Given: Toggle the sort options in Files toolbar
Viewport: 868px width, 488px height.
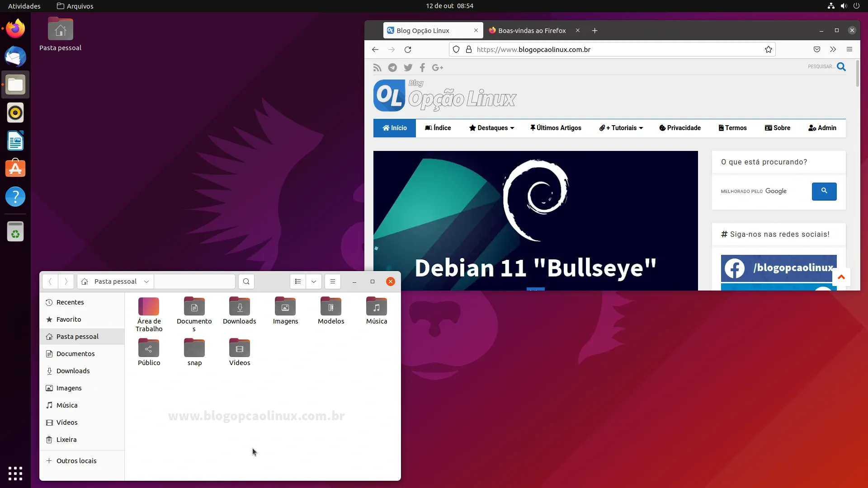Looking at the screenshot, I should point(314,281).
